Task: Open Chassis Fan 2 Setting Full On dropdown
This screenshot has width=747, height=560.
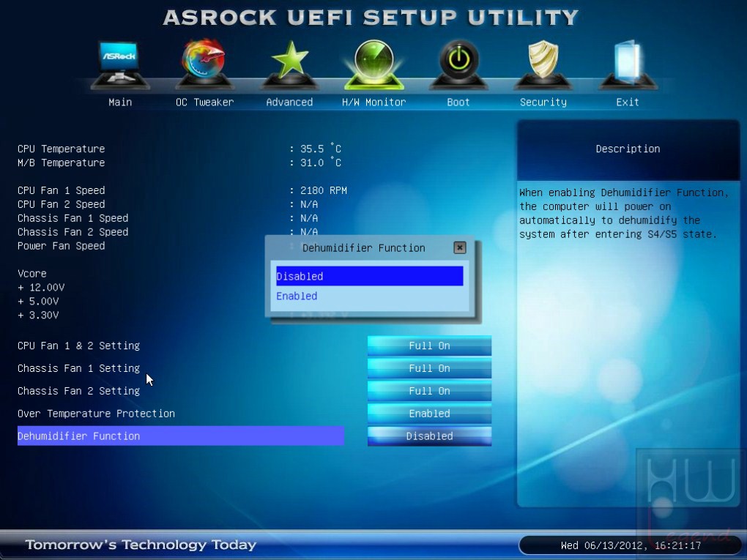Action: 429,391
